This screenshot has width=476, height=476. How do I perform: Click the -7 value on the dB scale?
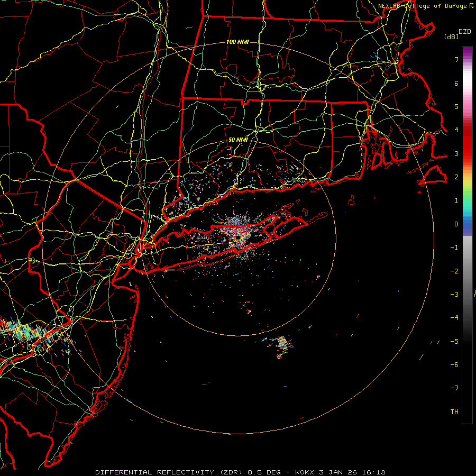point(454,388)
